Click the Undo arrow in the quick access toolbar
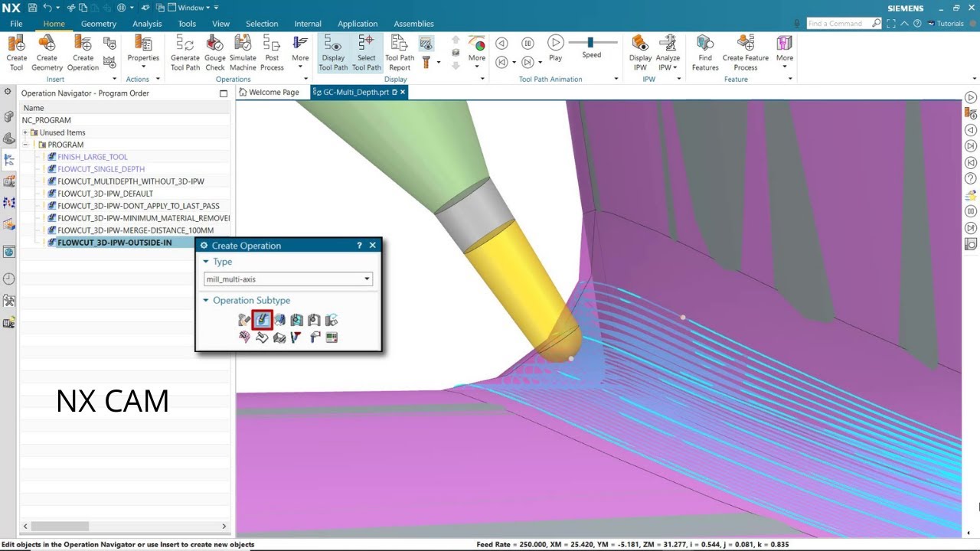980x551 pixels. tap(47, 8)
